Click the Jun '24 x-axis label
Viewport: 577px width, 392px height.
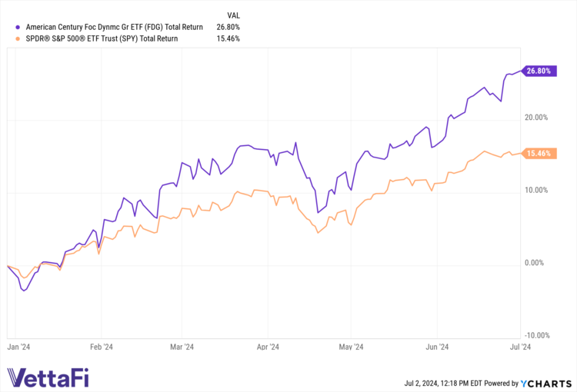(x=437, y=347)
